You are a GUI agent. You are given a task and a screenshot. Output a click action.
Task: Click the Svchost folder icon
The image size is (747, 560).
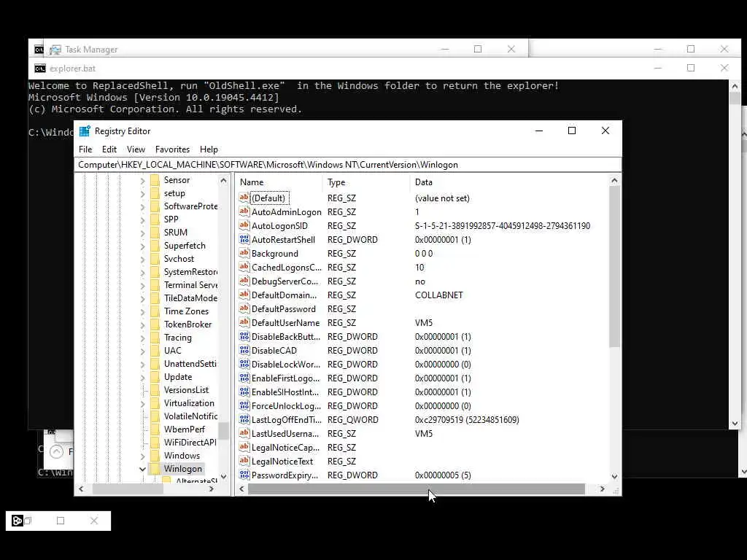point(155,259)
